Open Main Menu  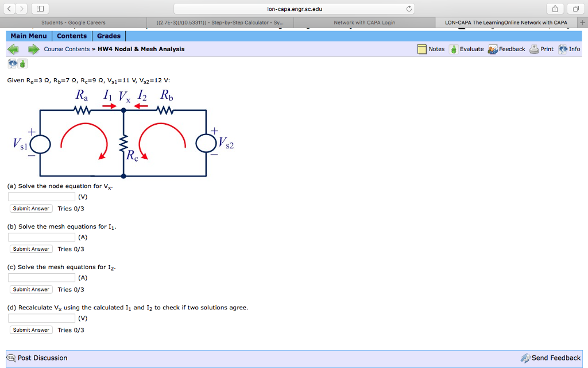[29, 36]
